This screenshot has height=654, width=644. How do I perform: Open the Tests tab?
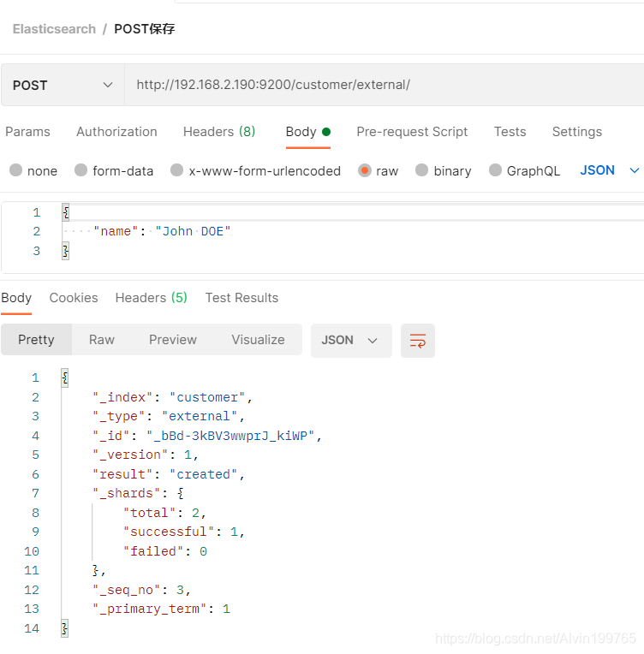[510, 132]
